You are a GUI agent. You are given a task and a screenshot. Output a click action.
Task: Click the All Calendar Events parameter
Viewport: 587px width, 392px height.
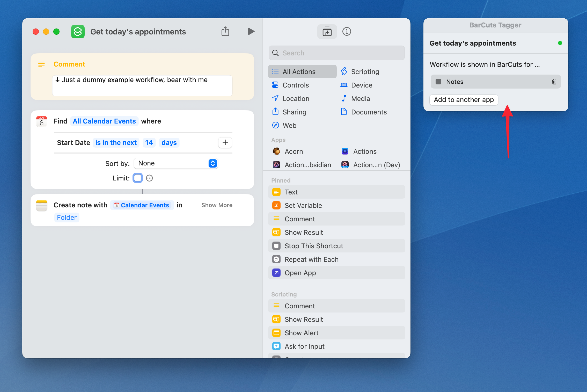(104, 121)
